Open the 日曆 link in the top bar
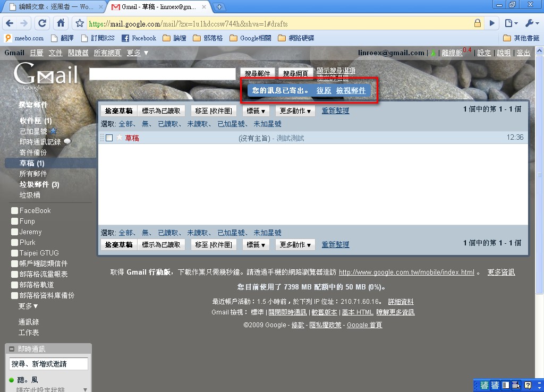 point(37,53)
